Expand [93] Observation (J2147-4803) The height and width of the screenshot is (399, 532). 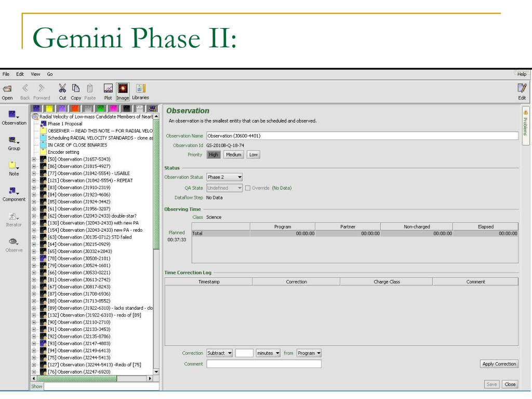[x=34, y=343]
